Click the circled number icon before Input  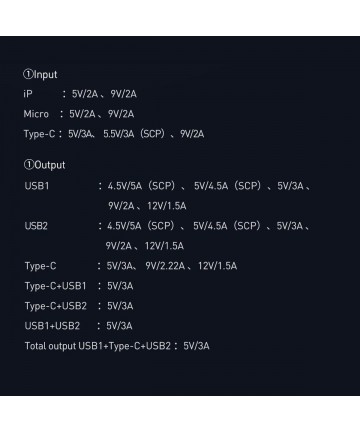28,74
